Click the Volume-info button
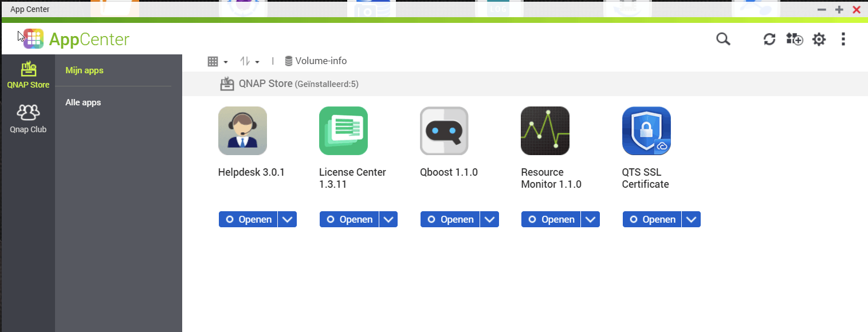This screenshot has height=332, width=868. [x=316, y=61]
